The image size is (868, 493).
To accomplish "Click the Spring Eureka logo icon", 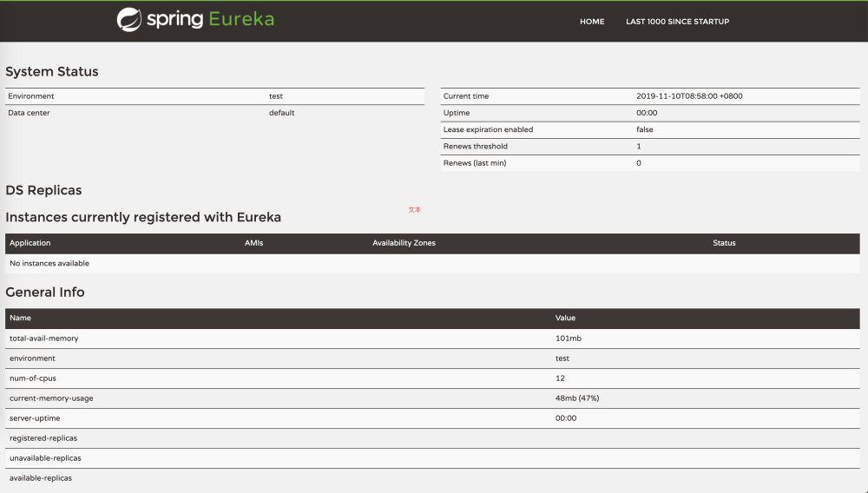I will coord(129,20).
